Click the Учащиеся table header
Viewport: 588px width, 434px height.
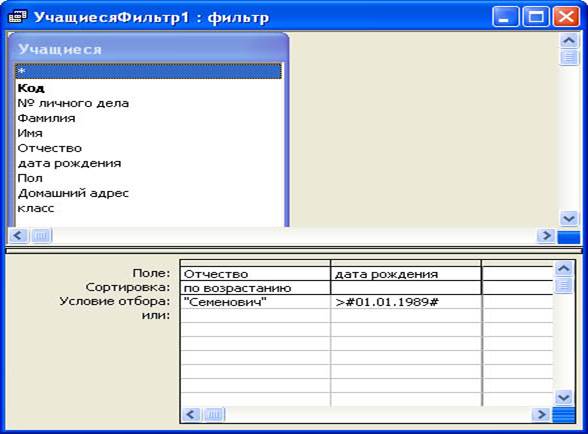coord(148,49)
